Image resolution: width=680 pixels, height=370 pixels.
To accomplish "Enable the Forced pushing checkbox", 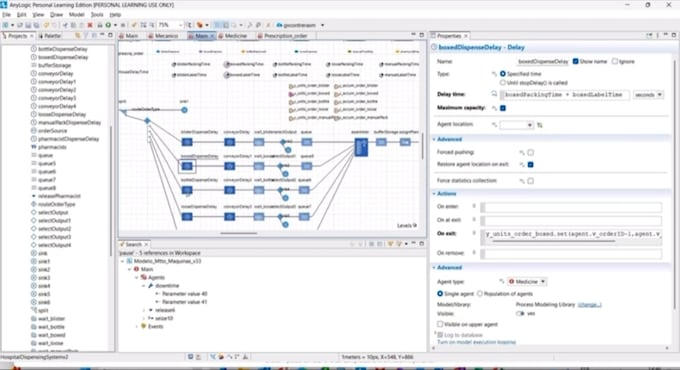I will point(530,152).
